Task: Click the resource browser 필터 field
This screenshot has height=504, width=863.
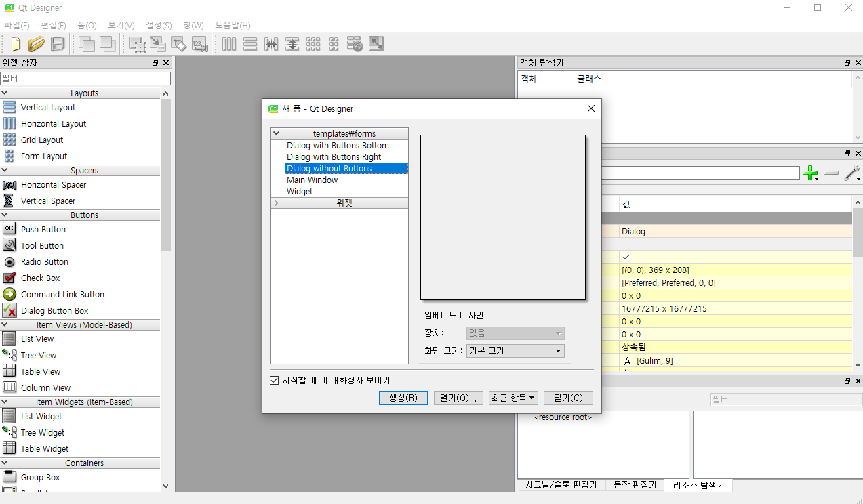Action: point(786,400)
